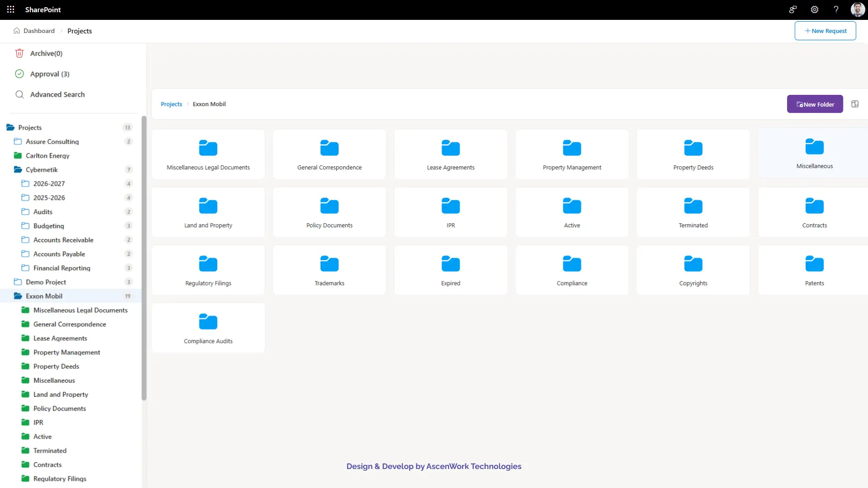868x488 pixels.
Task: Select Carlton Energy in the tree
Action: click(47, 155)
